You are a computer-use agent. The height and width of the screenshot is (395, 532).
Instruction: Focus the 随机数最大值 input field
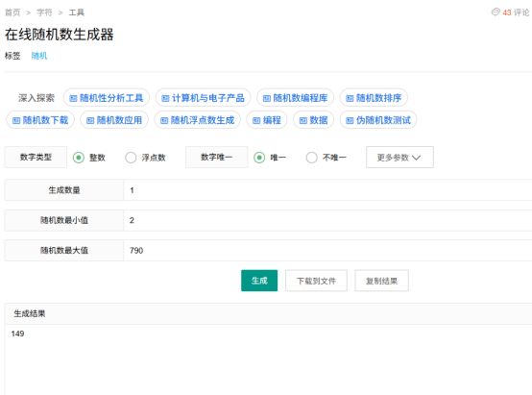point(327,250)
